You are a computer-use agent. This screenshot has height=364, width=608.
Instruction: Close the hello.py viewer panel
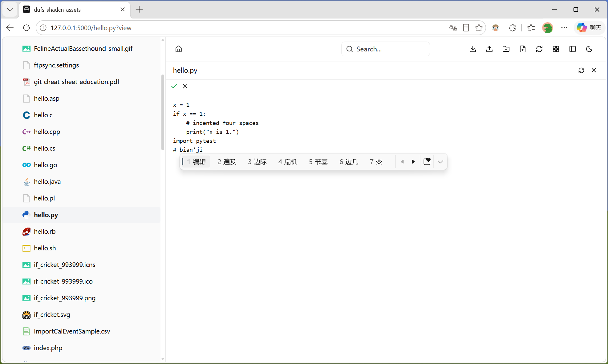[594, 71]
